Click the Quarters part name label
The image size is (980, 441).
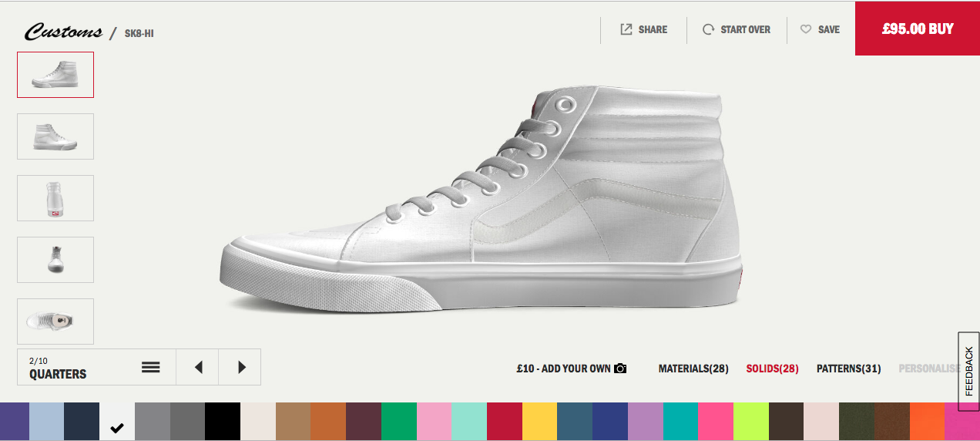(58, 374)
